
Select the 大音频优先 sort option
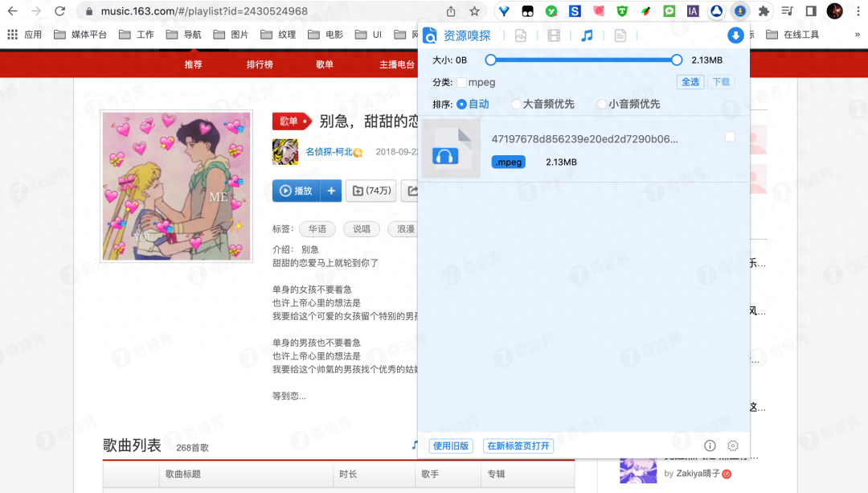point(516,104)
